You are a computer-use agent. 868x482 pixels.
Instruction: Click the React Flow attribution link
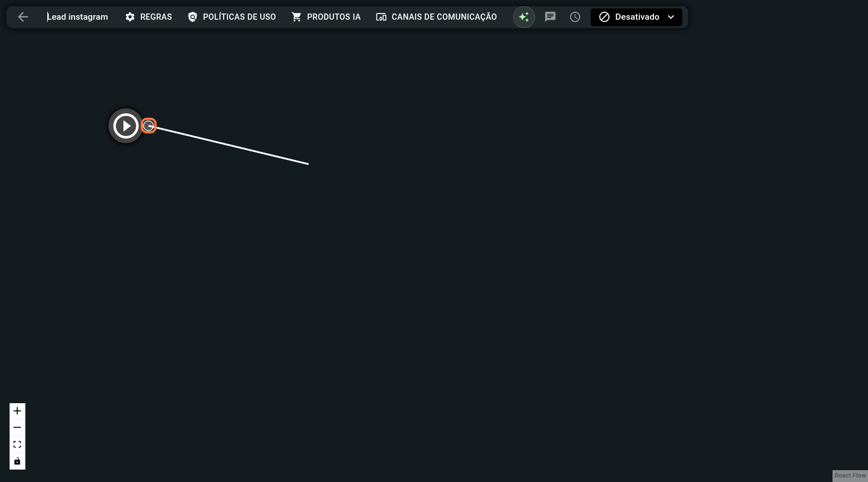(x=850, y=476)
